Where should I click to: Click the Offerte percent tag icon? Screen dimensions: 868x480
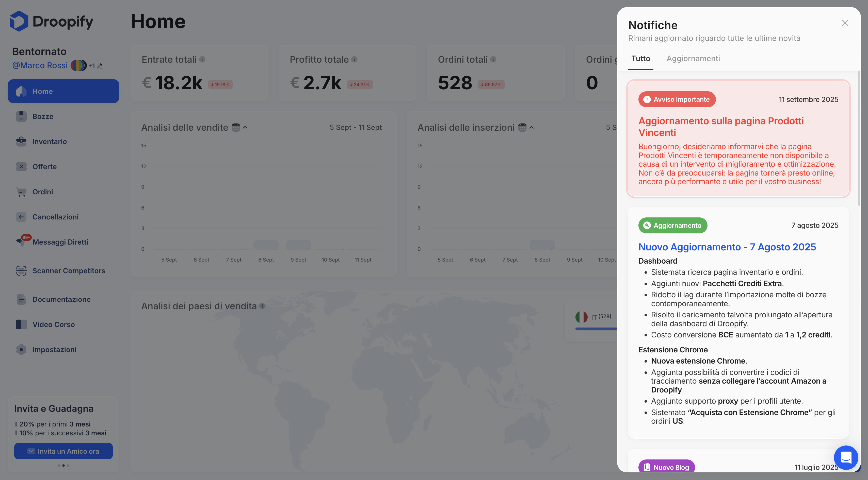(x=21, y=167)
